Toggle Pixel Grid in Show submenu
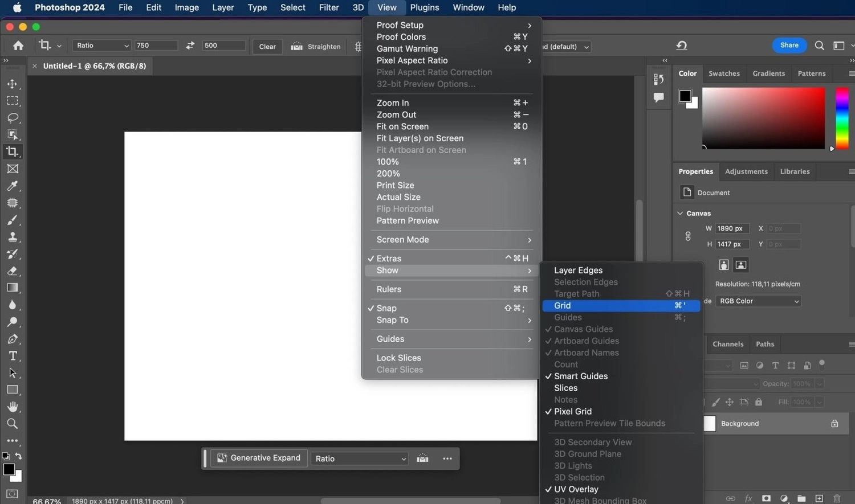 pyautogui.click(x=621, y=412)
